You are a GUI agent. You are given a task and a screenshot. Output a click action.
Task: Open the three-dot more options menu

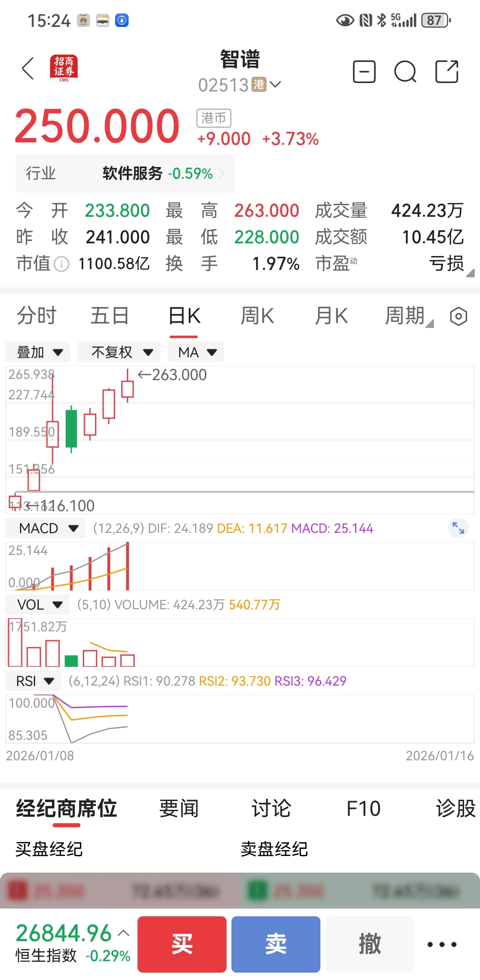click(x=442, y=944)
